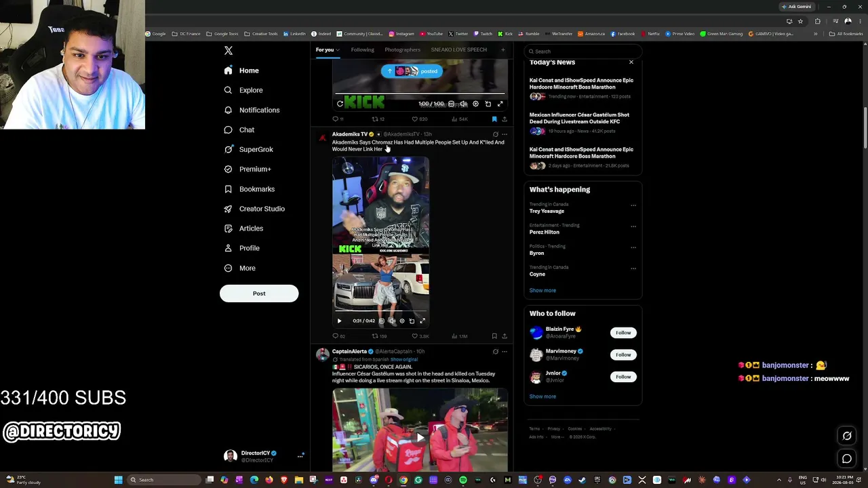
Task: Toggle captions on the Akademiks video
Action: pos(382,321)
